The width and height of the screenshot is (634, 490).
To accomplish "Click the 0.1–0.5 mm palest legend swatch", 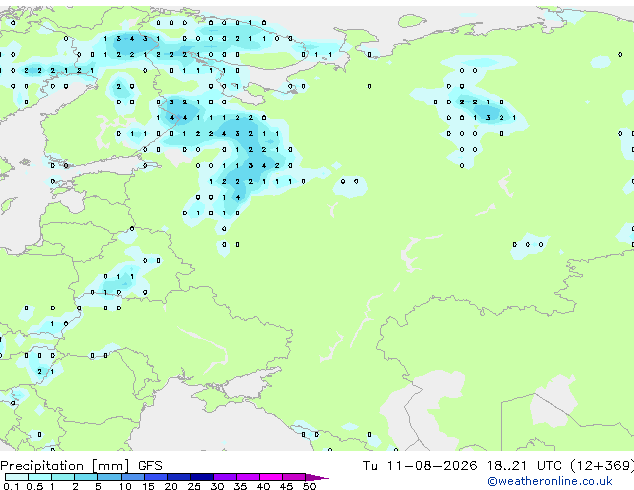I will click(x=17, y=477).
